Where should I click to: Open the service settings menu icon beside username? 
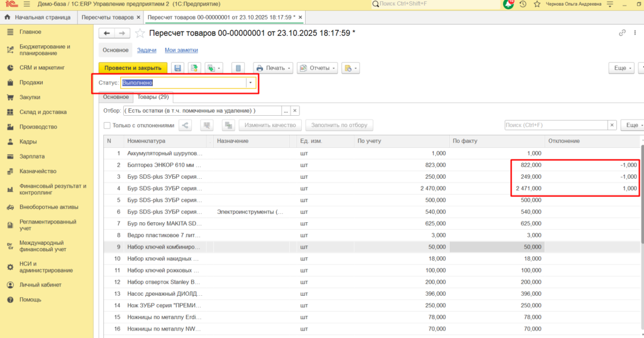pos(610,4)
